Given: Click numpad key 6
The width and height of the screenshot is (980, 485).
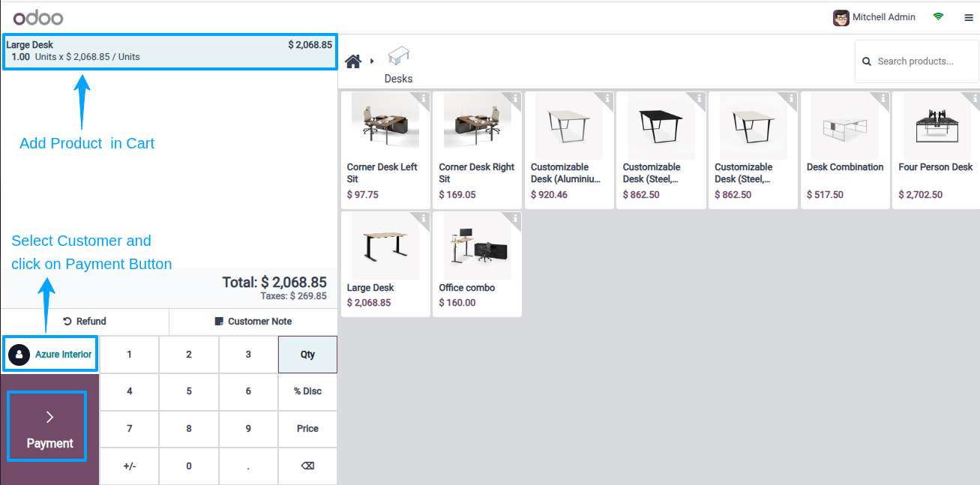Looking at the screenshot, I should coord(248,391).
